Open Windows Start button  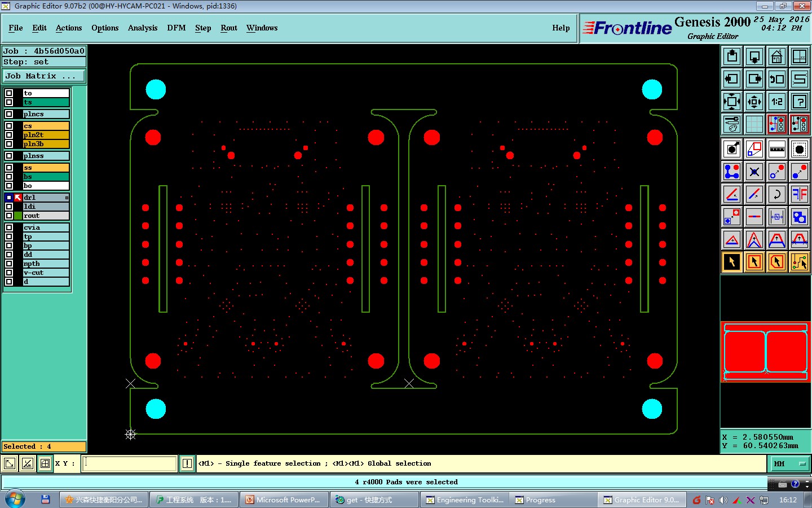click(15, 500)
